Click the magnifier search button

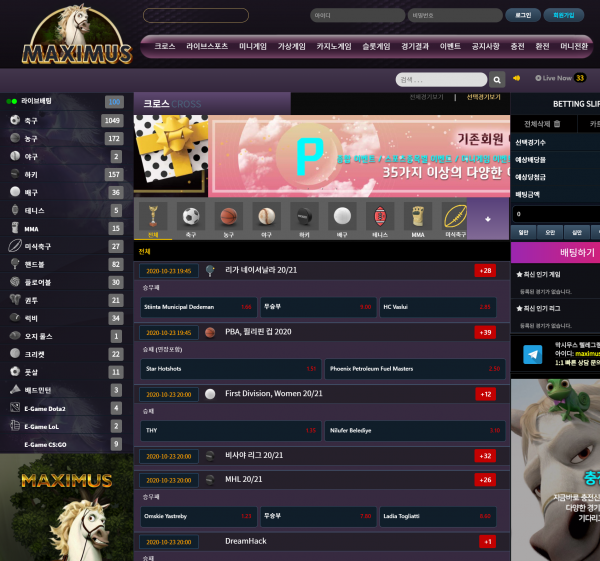(497, 80)
